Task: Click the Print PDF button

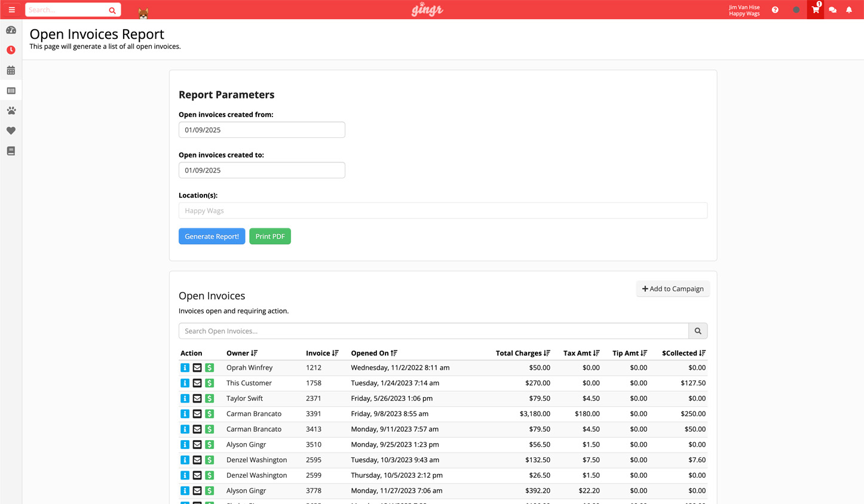Action: [x=270, y=236]
